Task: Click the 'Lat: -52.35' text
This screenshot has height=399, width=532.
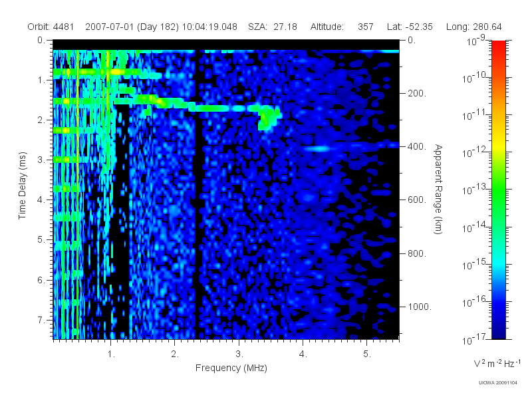Action: click(x=410, y=27)
